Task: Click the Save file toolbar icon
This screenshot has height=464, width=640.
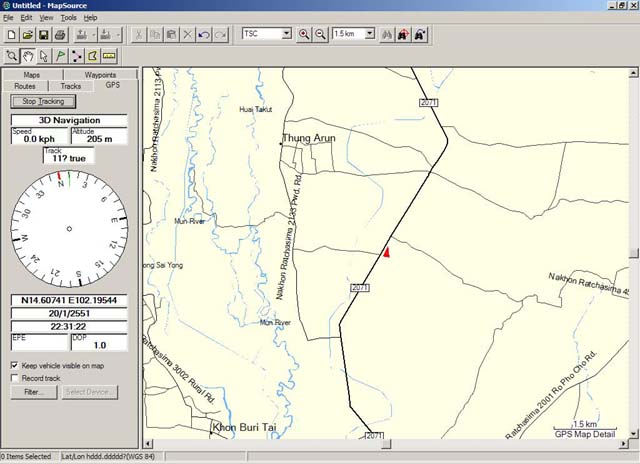Action: click(43, 34)
